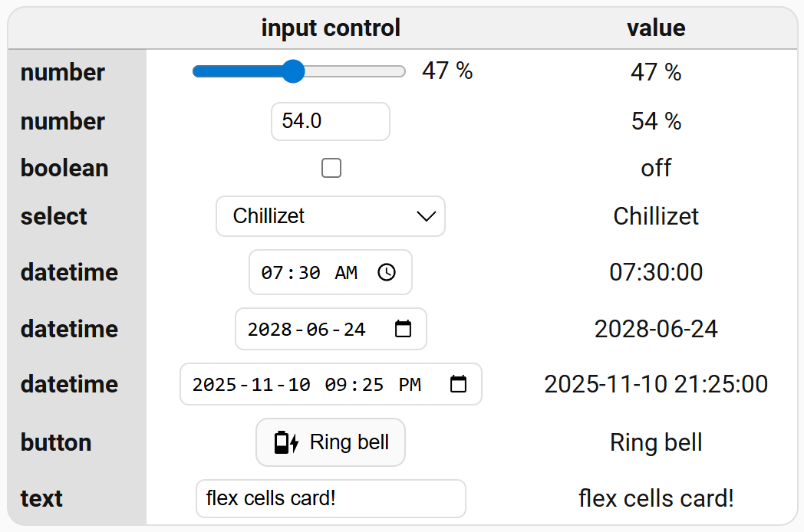Click the 'select' row label
804x532 pixels.
tap(54, 216)
